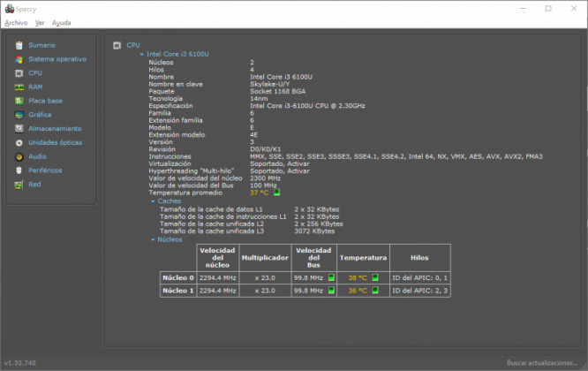Click the Núcleo 0 multiplier x 23.0 cell
588x371 pixels.
click(x=265, y=278)
